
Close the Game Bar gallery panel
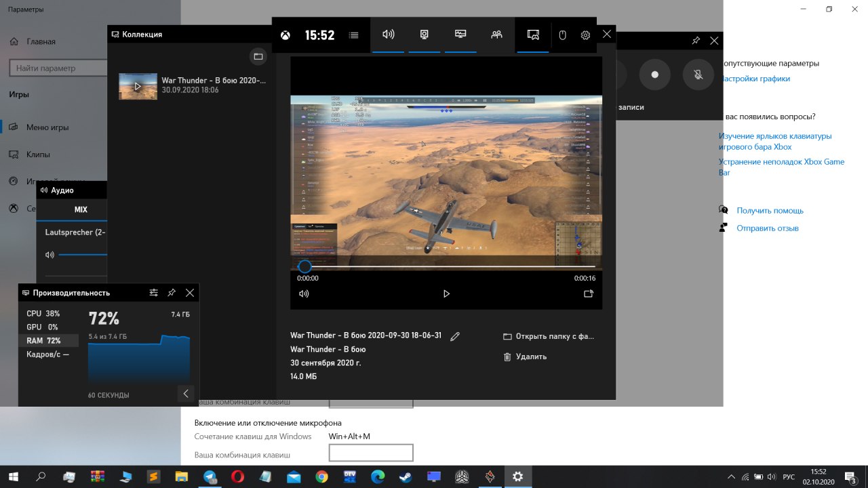click(607, 34)
